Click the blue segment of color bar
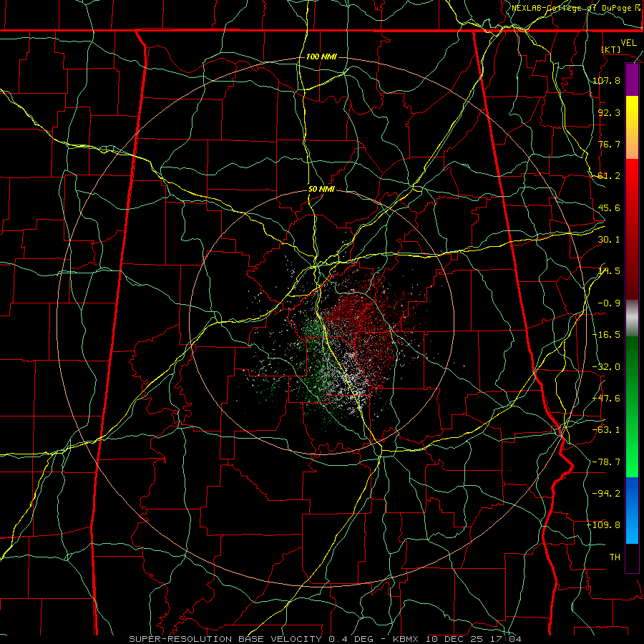Screen dimensions: 644x644 [632, 510]
